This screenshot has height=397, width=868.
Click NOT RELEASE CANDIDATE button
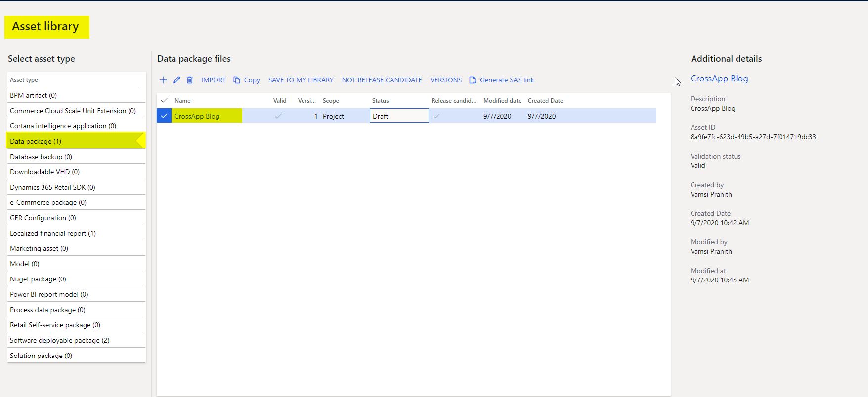coord(382,80)
